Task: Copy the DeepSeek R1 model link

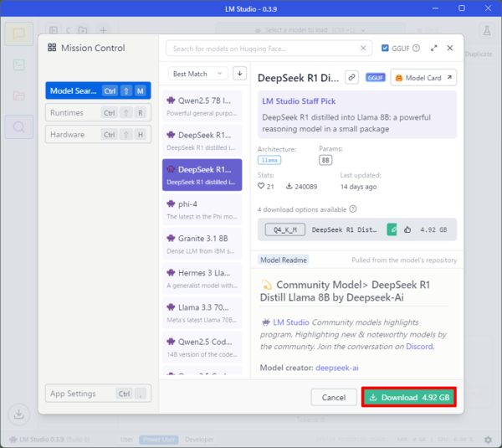Action: [351, 78]
